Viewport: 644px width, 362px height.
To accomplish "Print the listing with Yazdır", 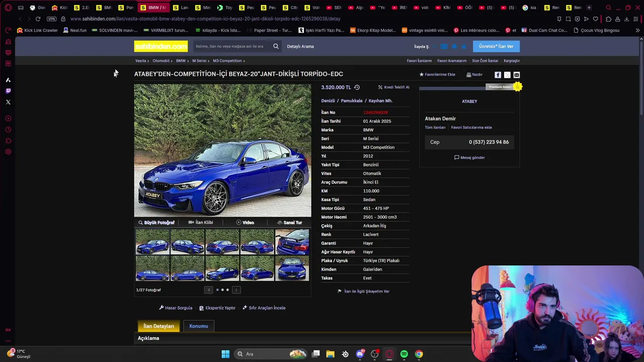I will 474,74.
